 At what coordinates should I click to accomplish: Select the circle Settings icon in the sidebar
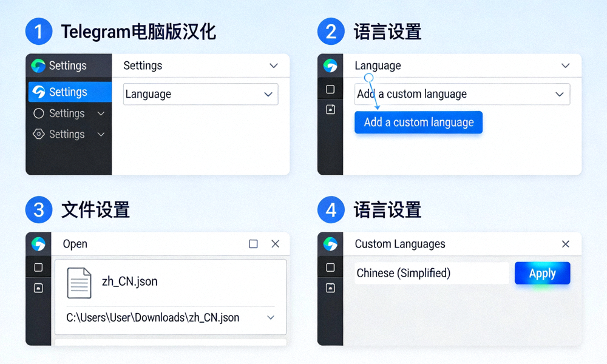[x=38, y=113]
